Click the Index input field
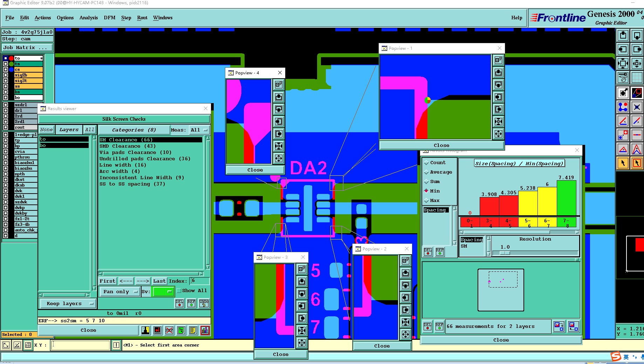The height and width of the screenshot is (364, 644). 199,281
